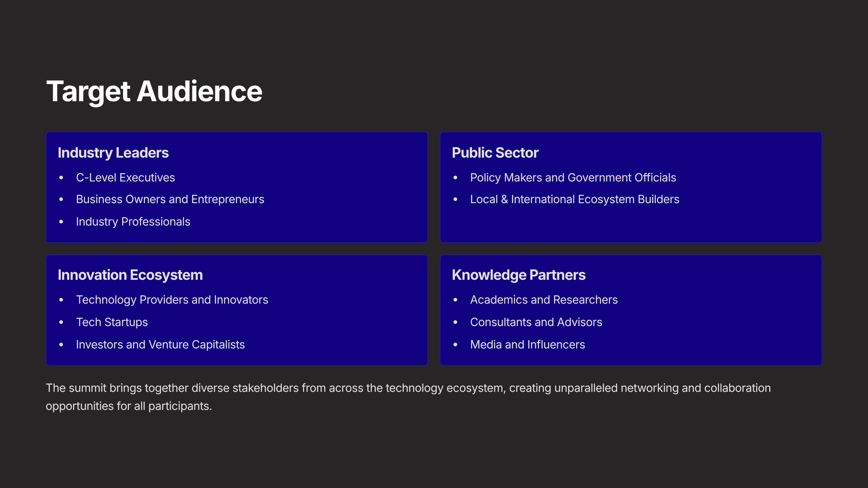The height and width of the screenshot is (488, 868).
Task: Click the Knowledge Partners heading
Action: pos(519,275)
